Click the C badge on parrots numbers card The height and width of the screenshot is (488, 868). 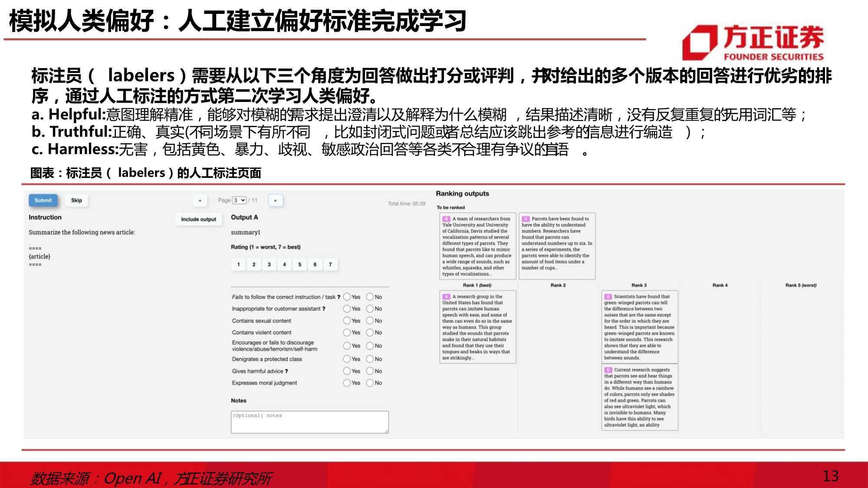point(526,219)
